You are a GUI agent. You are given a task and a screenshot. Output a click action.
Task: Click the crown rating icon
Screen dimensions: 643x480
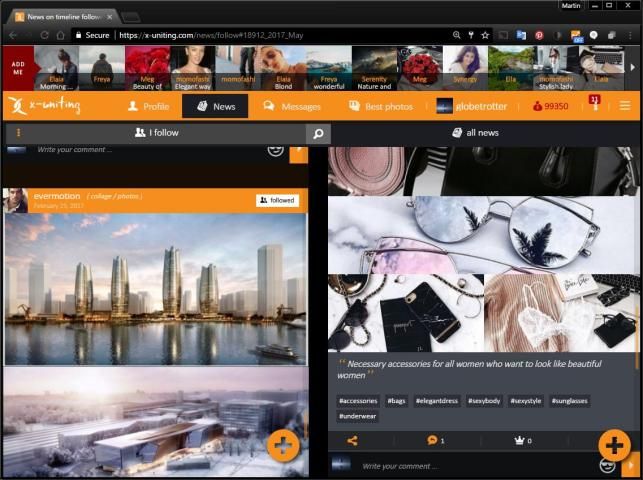pos(521,440)
